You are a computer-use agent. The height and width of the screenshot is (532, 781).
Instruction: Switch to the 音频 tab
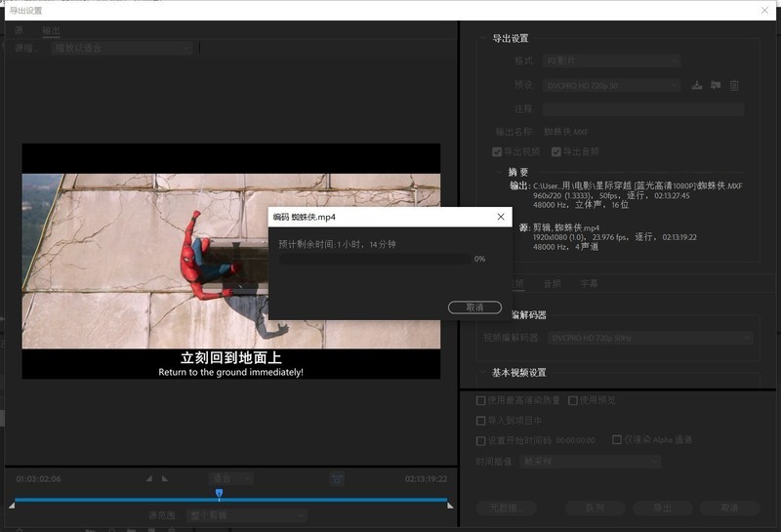(x=552, y=283)
